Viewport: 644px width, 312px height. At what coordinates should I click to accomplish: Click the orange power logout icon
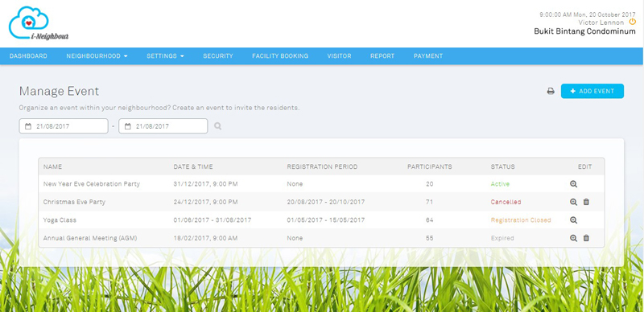point(633,22)
